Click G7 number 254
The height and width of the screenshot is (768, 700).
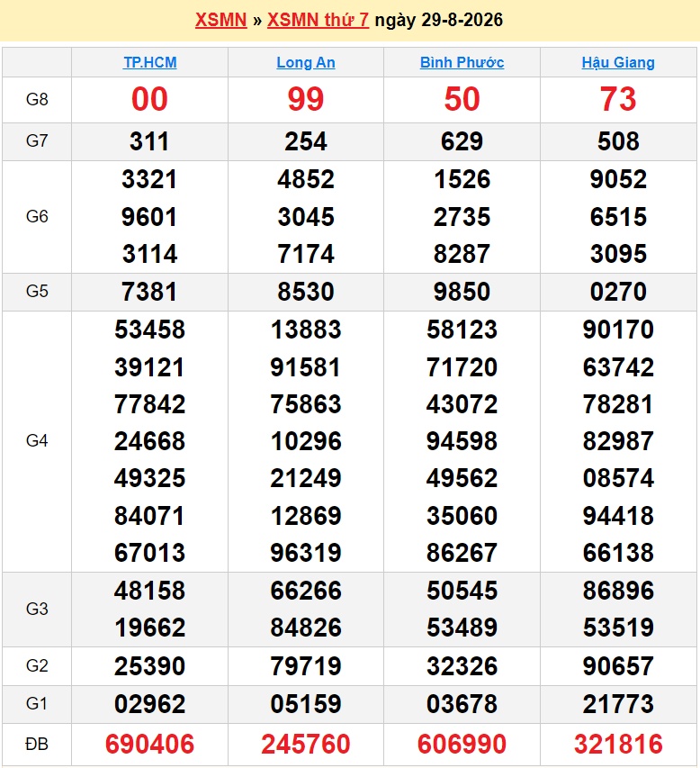pyautogui.click(x=305, y=141)
